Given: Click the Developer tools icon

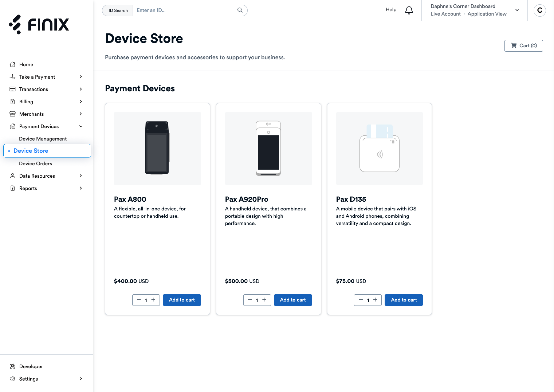Looking at the screenshot, I should (13, 366).
